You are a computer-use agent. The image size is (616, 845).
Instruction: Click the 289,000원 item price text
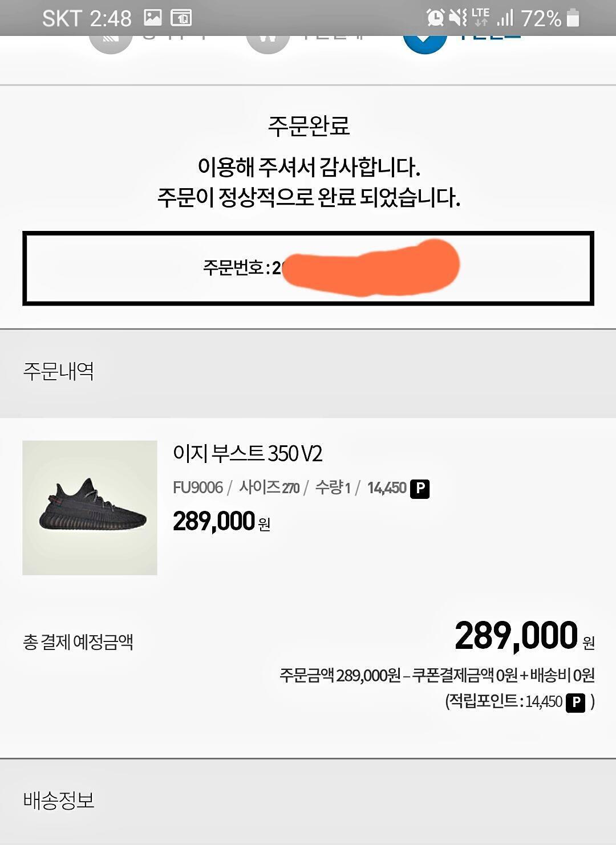click(221, 521)
